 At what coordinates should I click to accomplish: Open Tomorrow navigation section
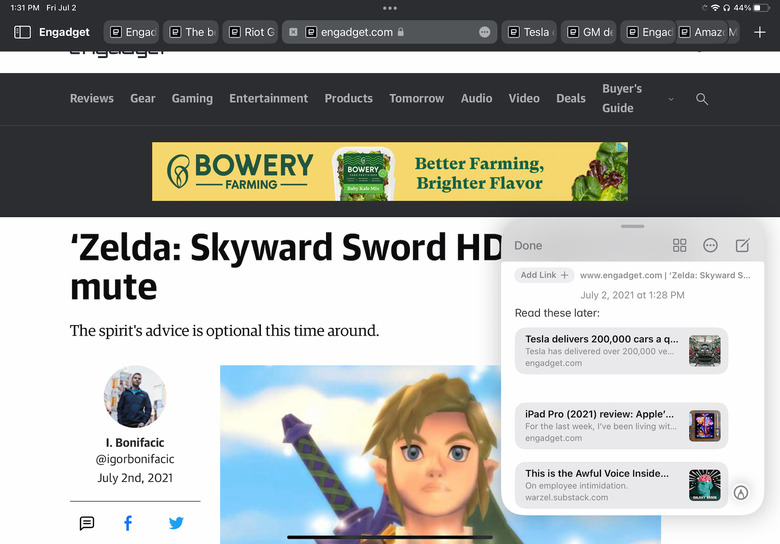point(417,98)
